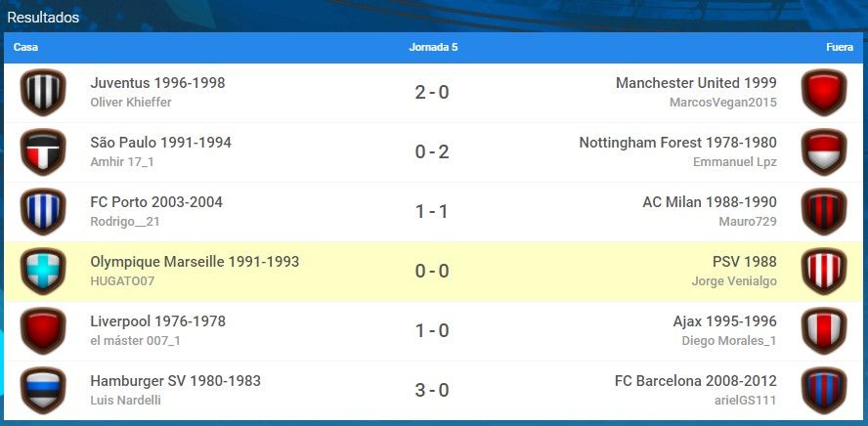Click the Manchester United 1999 red crest
The width and height of the screenshot is (868, 426).
point(824,93)
